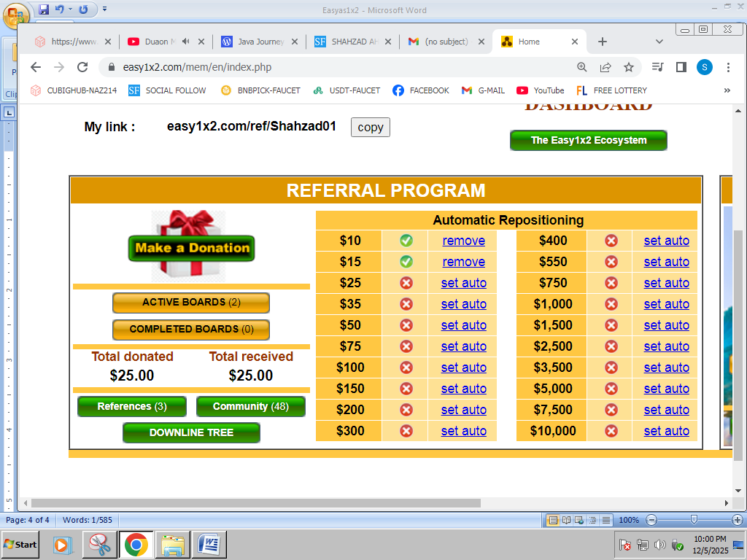
Task: Click the Make a Donation button
Action: [x=191, y=248]
